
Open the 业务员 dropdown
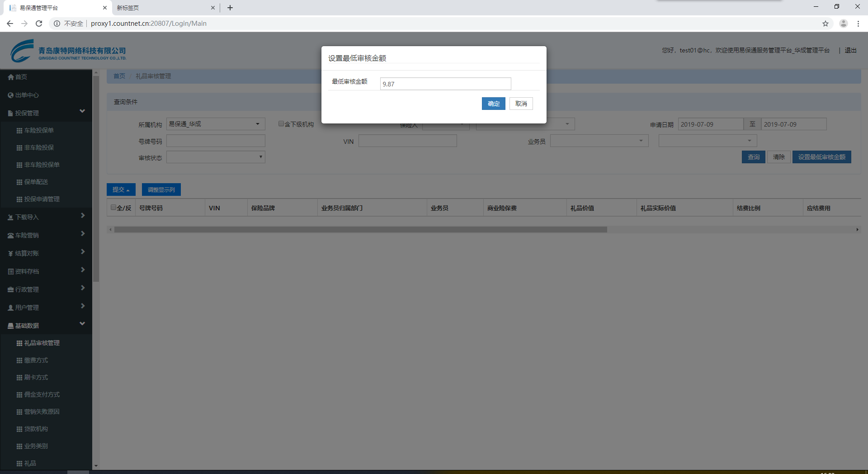pos(599,141)
